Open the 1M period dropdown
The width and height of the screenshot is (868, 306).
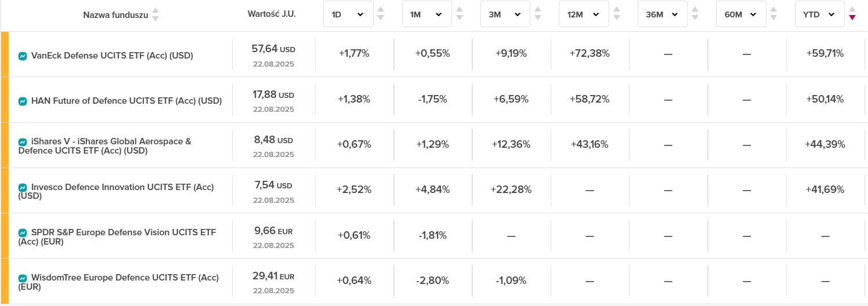point(426,14)
